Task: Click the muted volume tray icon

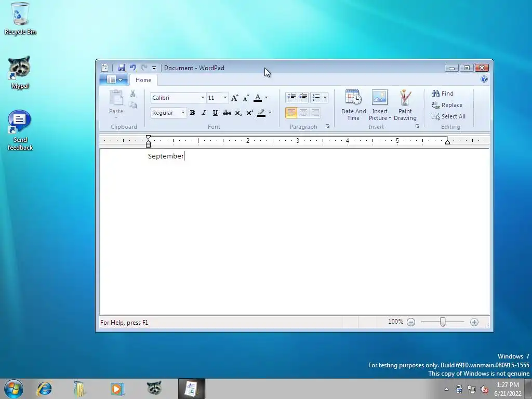Action: tap(484, 389)
